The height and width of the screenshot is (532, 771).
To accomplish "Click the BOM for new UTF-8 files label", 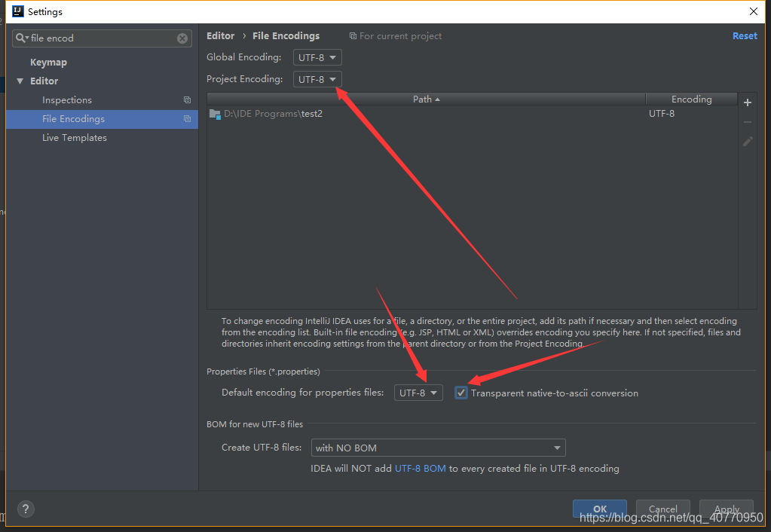I will click(x=255, y=423).
